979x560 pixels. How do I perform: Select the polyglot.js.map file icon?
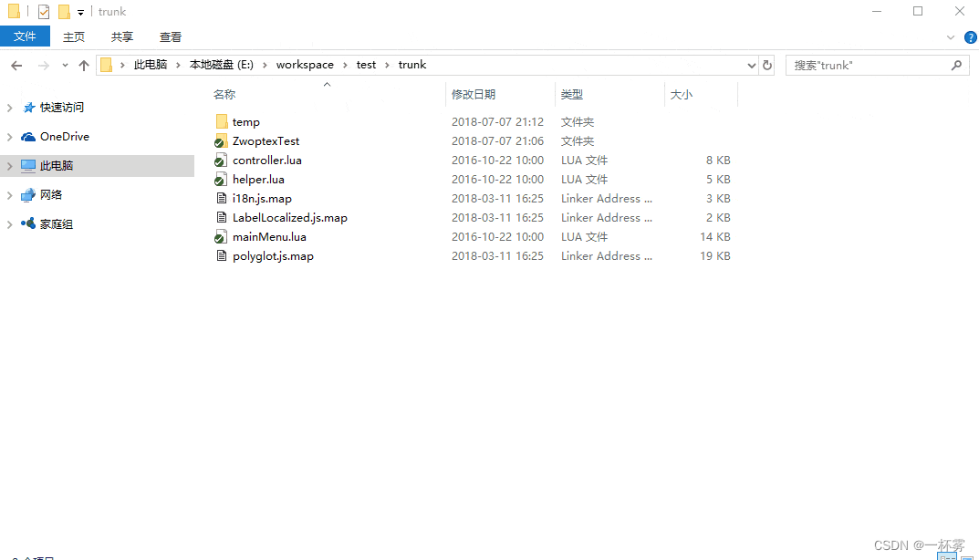click(x=221, y=256)
